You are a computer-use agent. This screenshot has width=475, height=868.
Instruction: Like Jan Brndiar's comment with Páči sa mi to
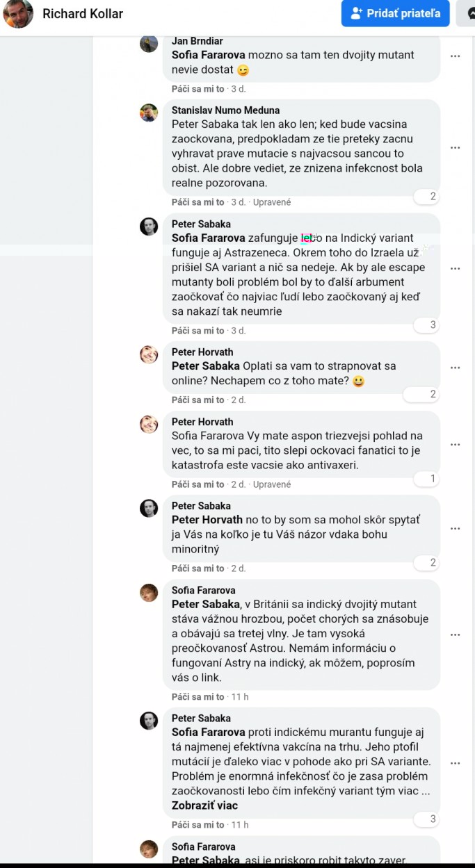(198, 89)
